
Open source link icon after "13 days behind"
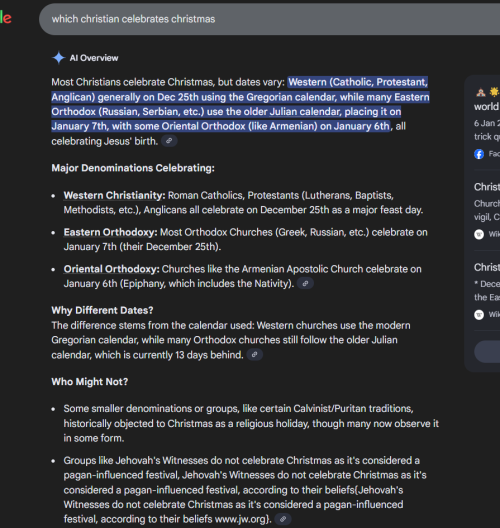pyautogui.click(x=255, y=355)
